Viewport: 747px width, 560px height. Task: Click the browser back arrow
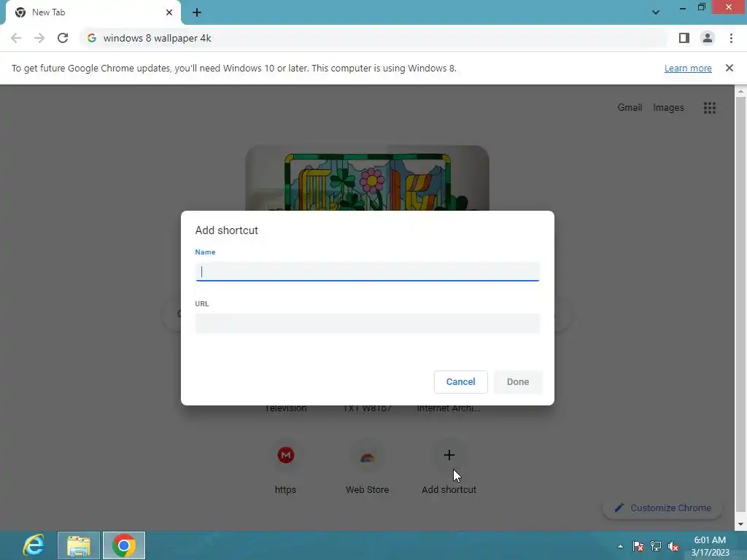16,38
